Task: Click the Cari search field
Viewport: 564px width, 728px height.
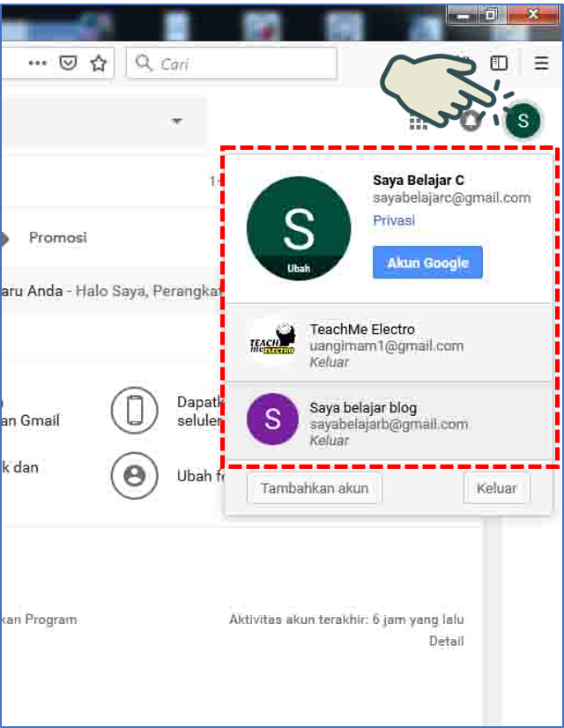Action: 231,63
